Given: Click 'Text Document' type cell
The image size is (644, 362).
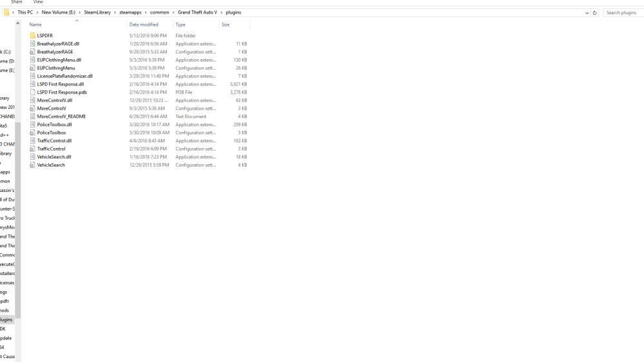Looking at the screenshot, I should [191, 117].
